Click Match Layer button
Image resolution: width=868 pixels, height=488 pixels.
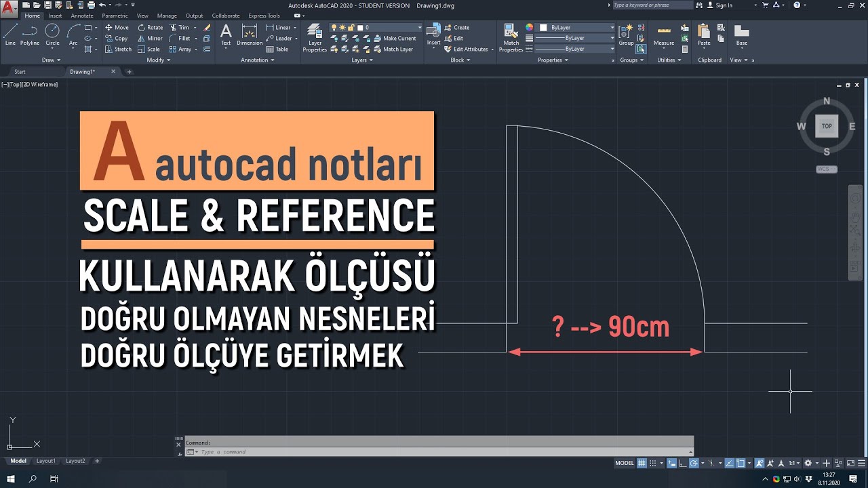(x=393, y=49)
